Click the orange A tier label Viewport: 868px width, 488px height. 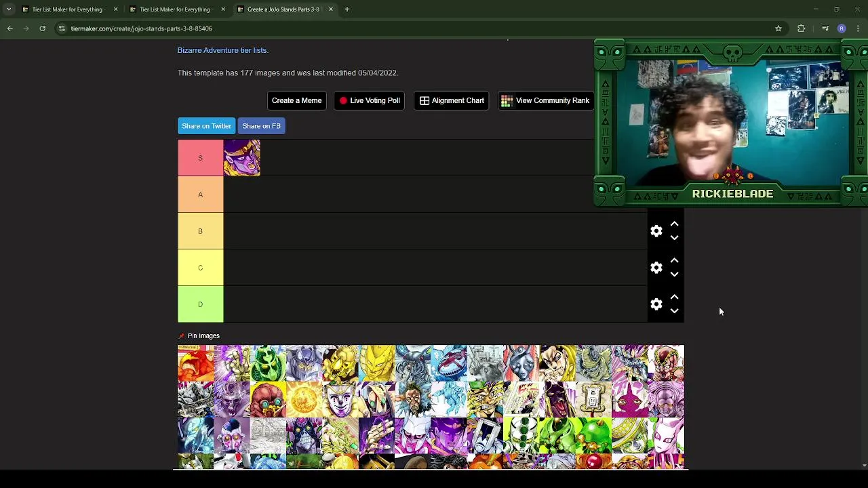tap(200, 195)
